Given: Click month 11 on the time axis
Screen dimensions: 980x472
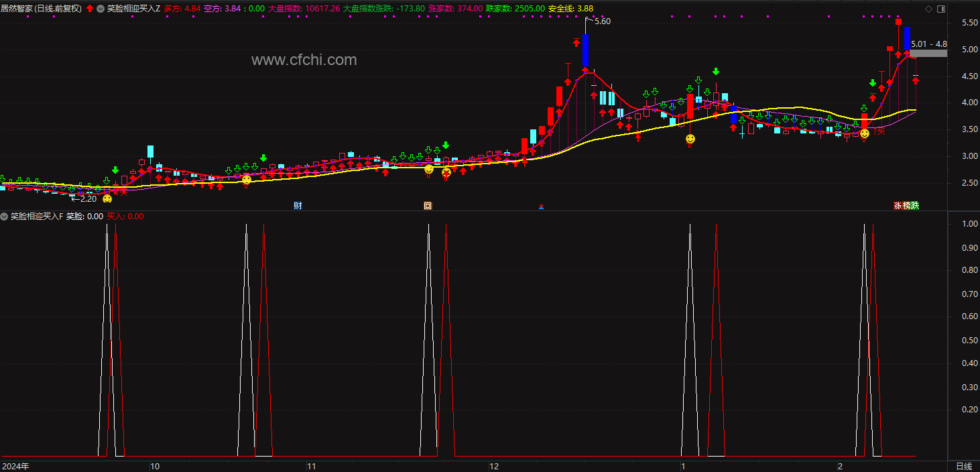Looking at the screenshot, I should pos(311,466).
